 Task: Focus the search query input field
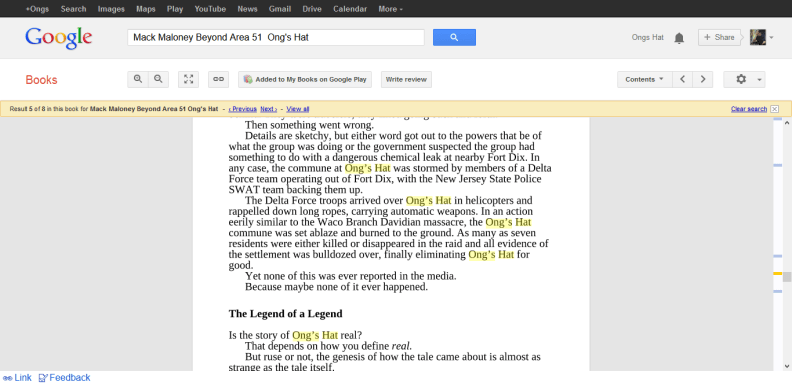pyautogui.click(x=276, y=37)
